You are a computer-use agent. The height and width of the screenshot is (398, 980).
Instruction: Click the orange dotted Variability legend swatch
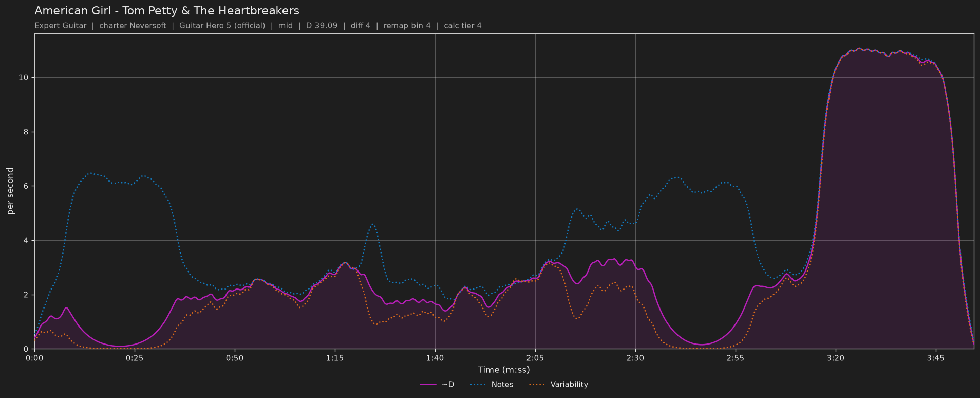tap(537, 385)
